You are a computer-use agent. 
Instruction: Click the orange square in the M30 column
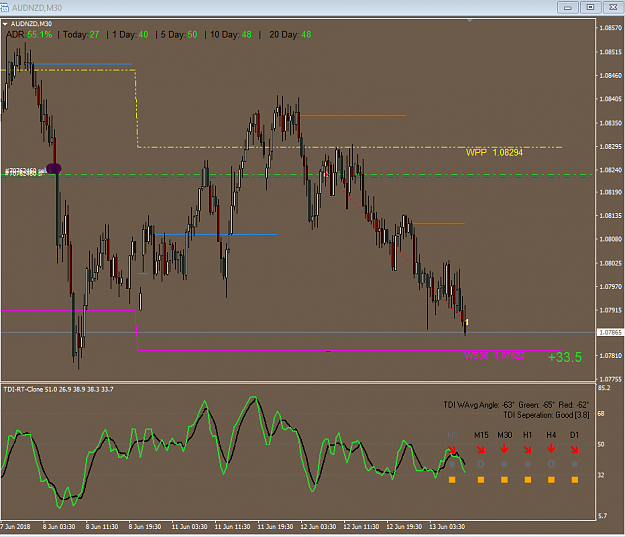[x=504, y=480]
